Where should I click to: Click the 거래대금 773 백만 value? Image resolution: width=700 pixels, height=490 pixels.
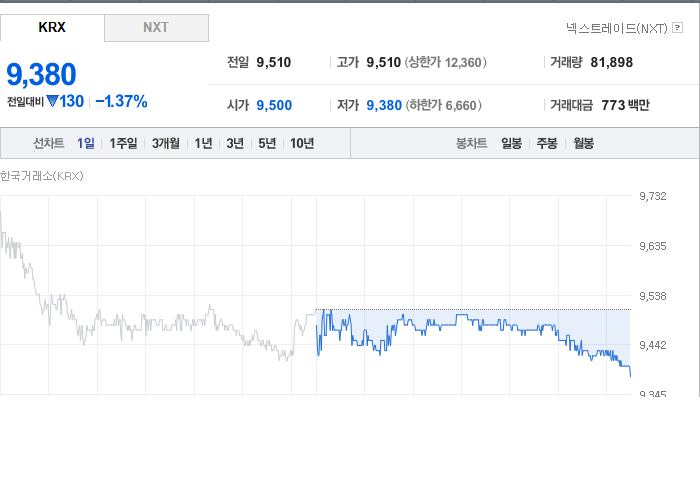pos(625,105)
